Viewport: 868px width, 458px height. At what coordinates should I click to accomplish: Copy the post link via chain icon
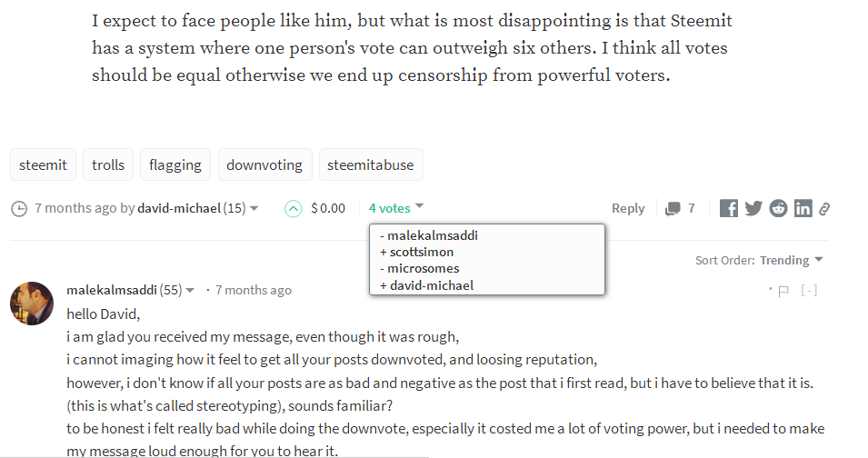click(824, 209)
